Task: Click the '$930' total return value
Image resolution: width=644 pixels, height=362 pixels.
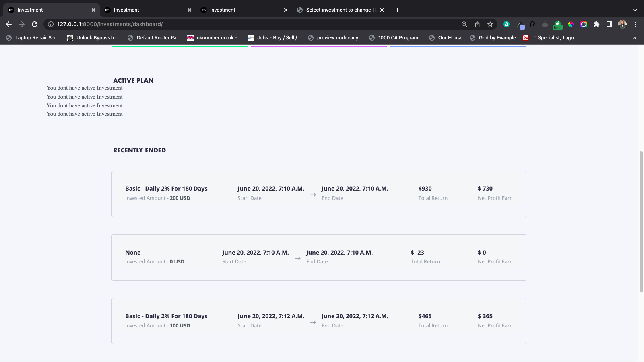Action: [425, 189]
